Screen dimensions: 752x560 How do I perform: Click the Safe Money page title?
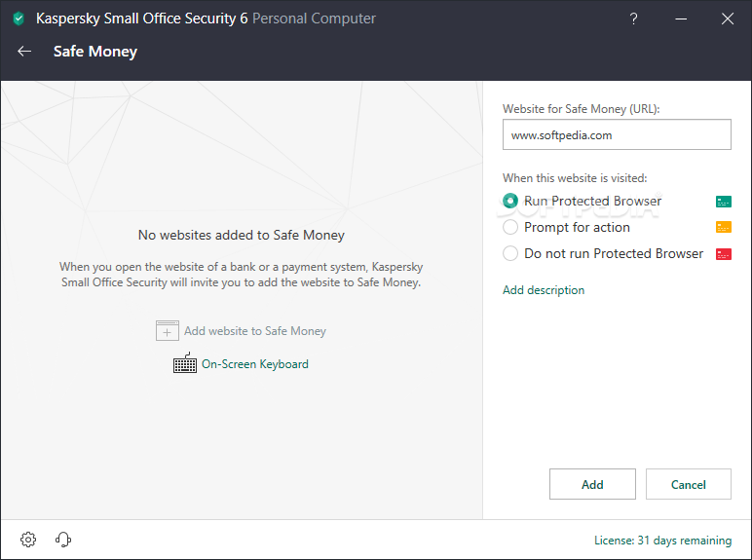pyautogui.click(x=94, y=52)
